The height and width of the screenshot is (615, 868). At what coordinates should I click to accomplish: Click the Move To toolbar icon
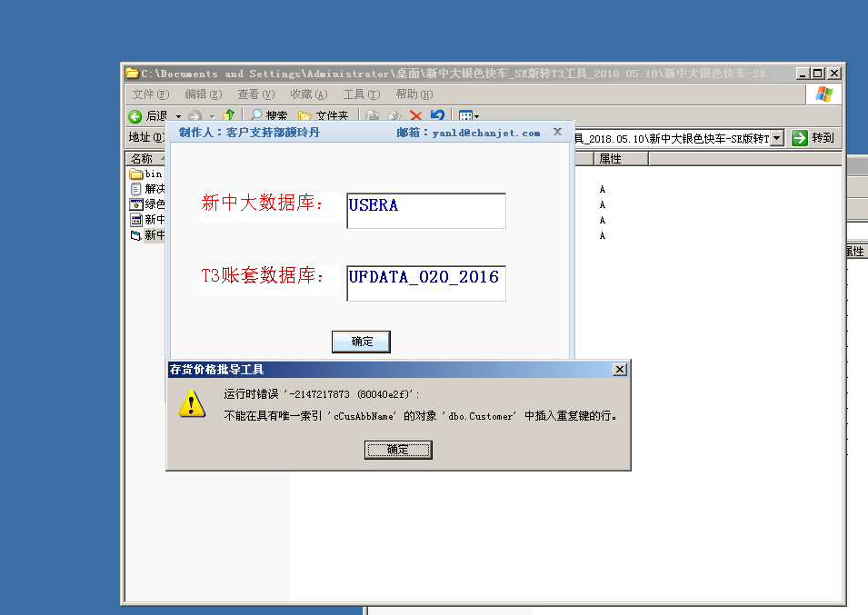373,115
